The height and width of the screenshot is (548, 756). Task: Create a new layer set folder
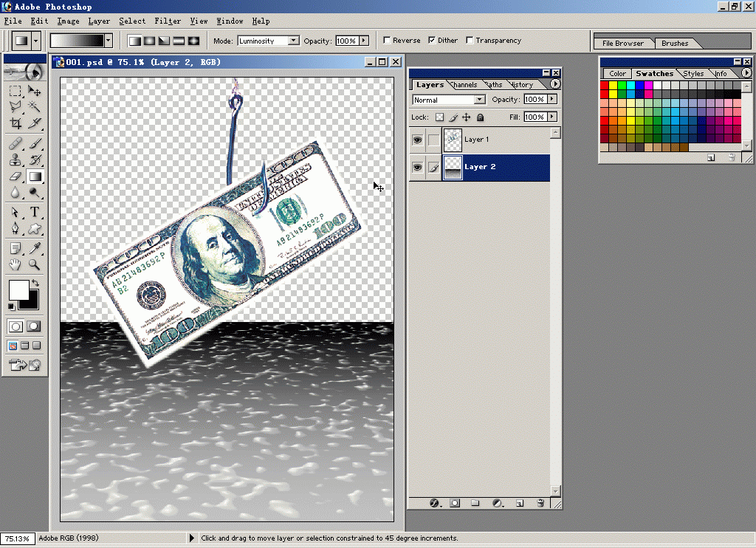[475, 503]
